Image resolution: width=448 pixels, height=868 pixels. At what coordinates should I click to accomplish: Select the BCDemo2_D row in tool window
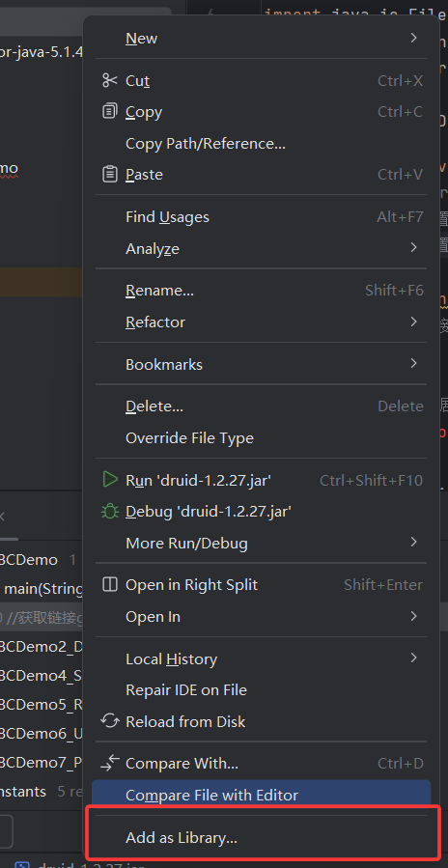click(42, 646)
